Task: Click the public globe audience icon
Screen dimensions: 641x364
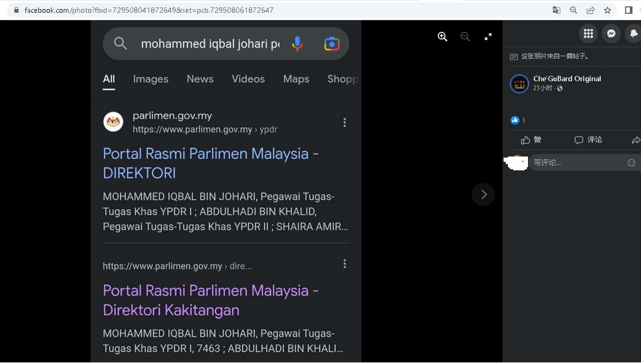Action: click(560, 89)
